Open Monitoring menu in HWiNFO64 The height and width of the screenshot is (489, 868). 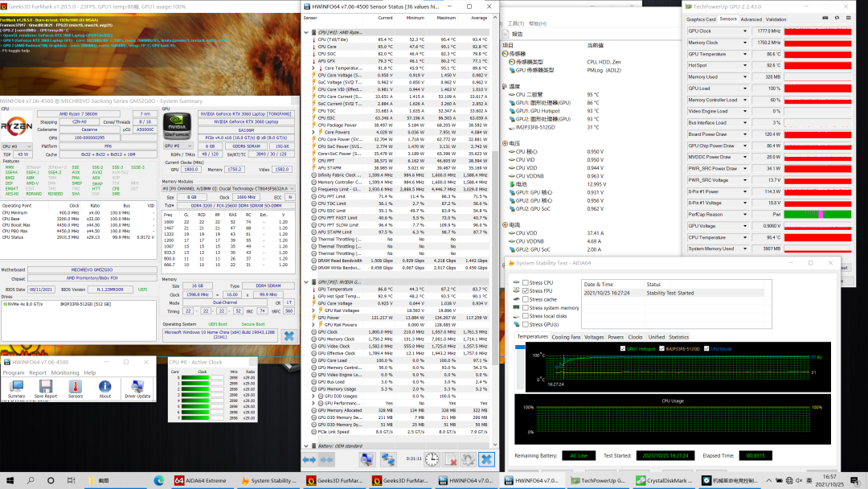65,372
